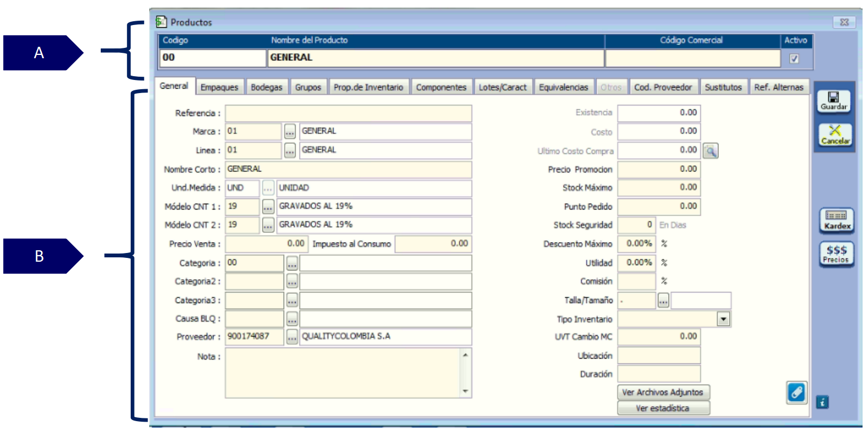Click the Nombre Corto field

tap(349, 169)
